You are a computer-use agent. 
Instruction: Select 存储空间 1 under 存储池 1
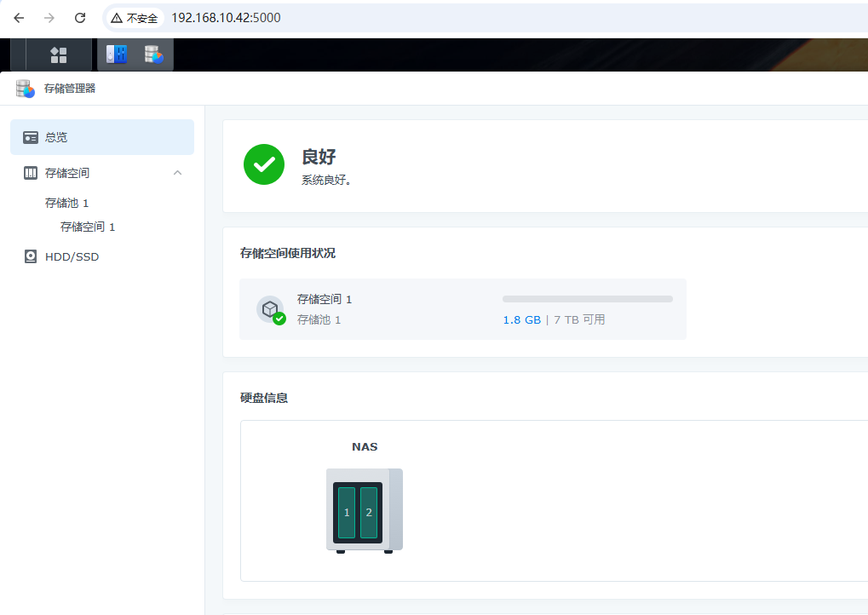(88, 227)
